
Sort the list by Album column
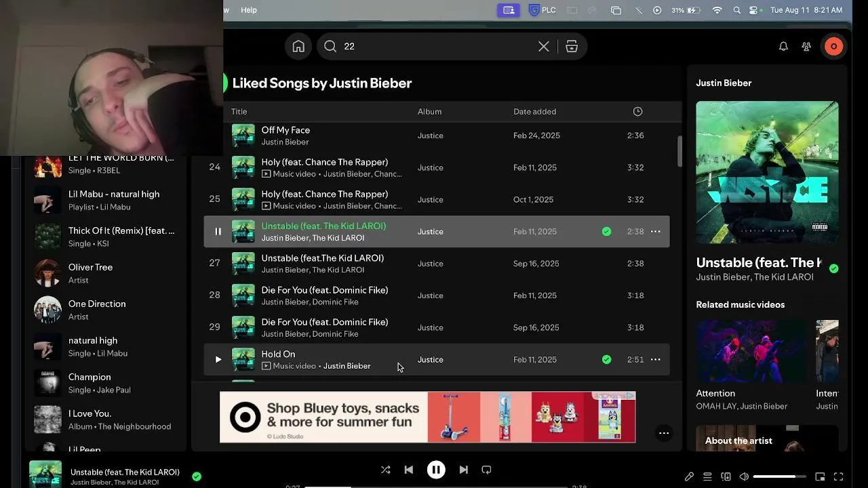click(x=429, y=111)
